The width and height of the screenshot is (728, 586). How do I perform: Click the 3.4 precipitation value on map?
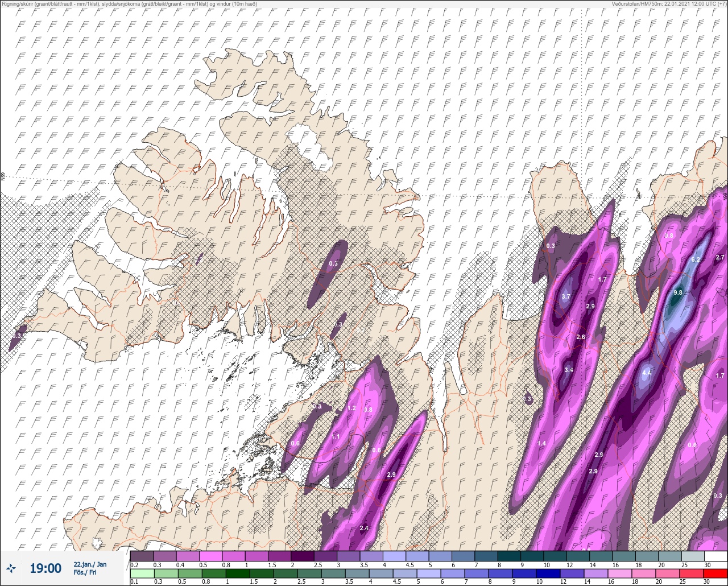coord(569,370)
